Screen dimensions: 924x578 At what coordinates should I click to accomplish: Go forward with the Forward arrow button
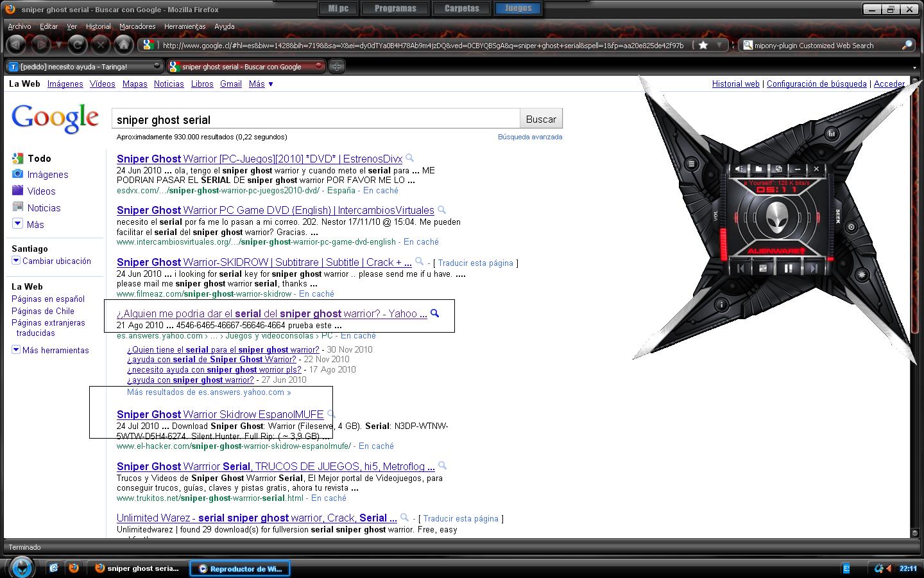pos(41,44)
